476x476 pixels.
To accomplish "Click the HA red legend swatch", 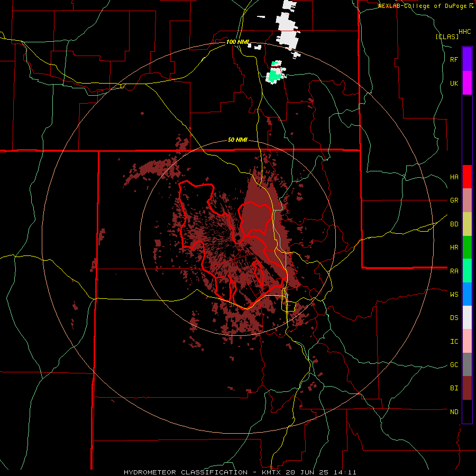I will tap(467, 177).
